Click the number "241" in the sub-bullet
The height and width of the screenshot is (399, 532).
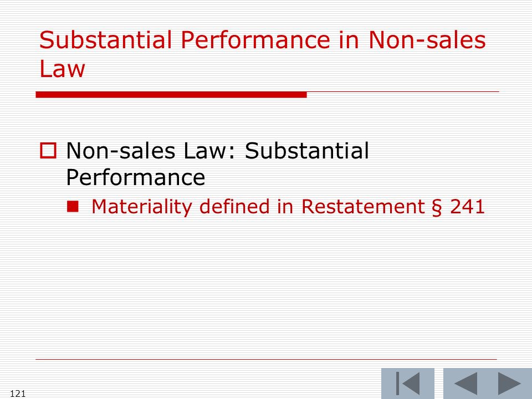pos(468,206)
